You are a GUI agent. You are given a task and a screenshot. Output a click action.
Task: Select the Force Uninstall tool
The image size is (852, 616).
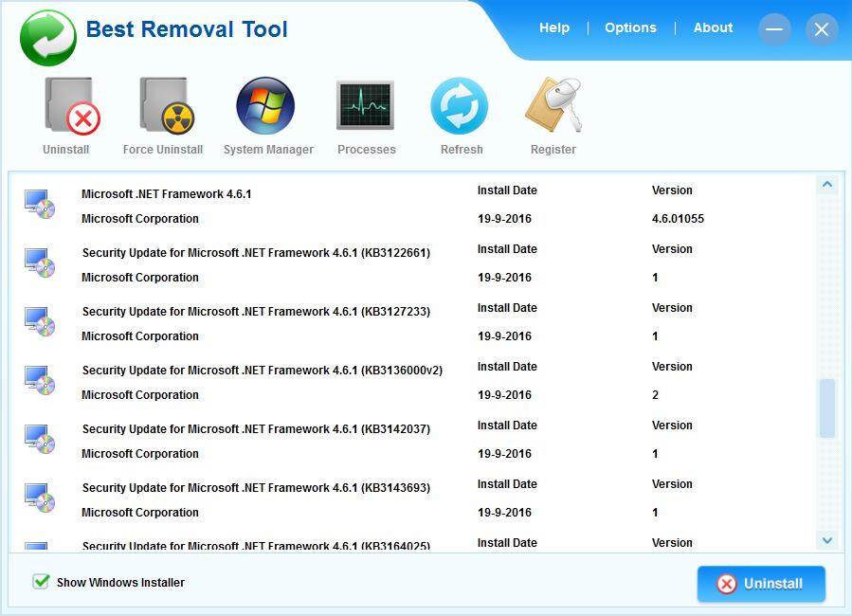pyautogui.click(x=166, y=106)
